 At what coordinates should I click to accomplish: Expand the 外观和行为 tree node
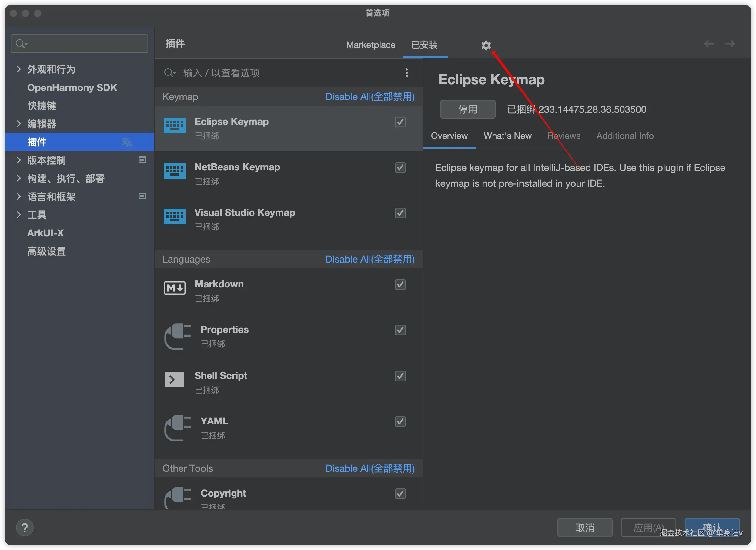[19, 69]
